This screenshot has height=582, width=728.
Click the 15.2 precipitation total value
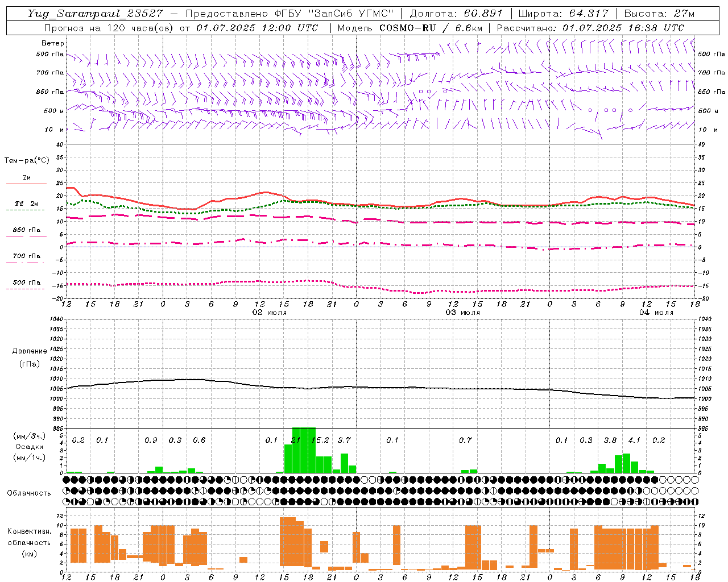[x=320, y=440]
